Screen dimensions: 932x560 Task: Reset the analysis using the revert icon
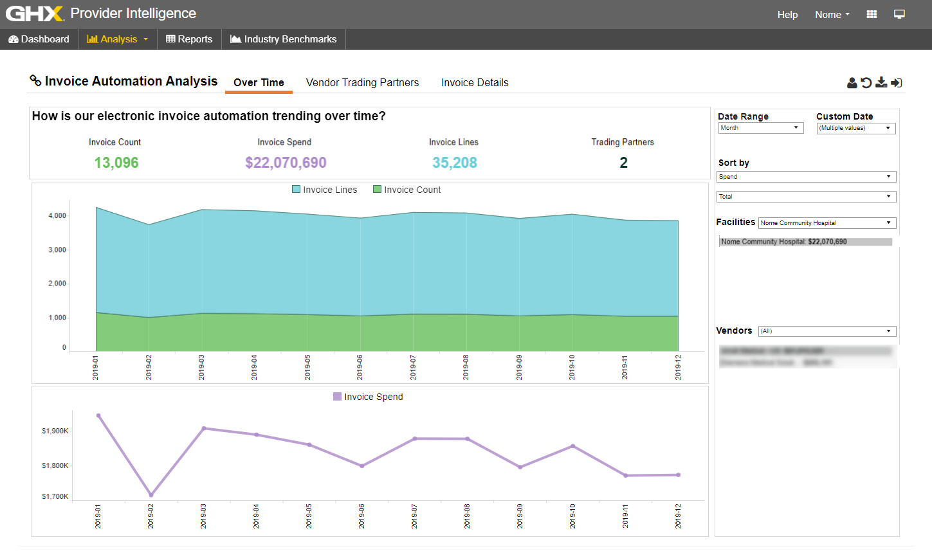point(866,82)
